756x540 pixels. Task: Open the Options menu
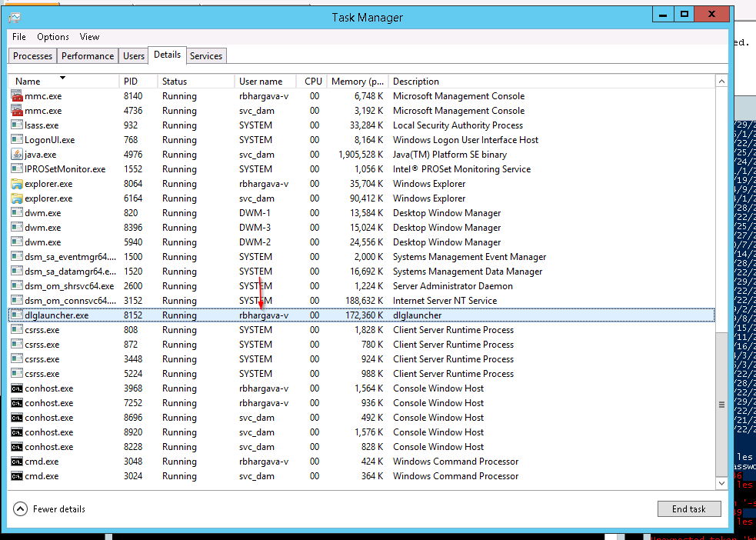pos(53,37)
